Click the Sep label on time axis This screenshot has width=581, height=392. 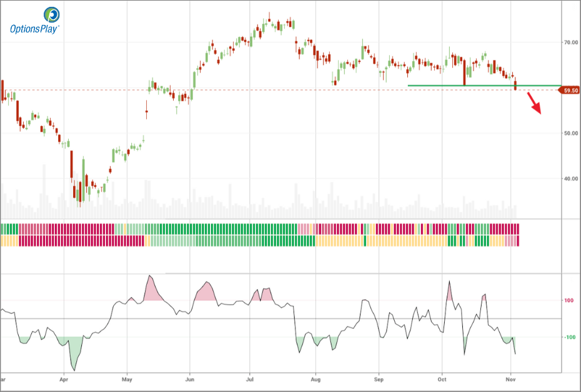point(379,378)
